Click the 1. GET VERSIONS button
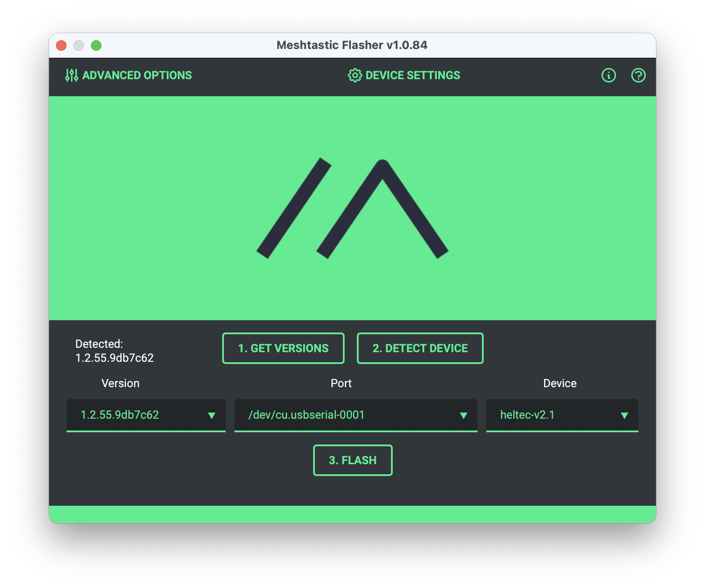The width and height of the screenshot is (705, 588). click(283, 348)
